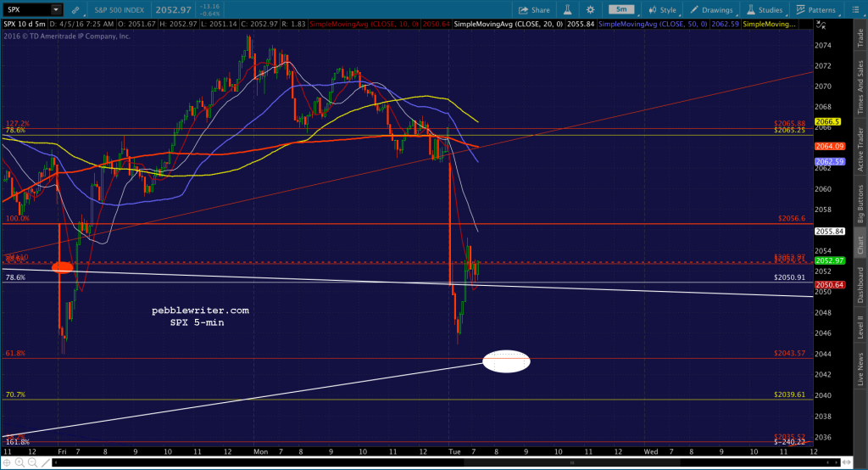868x470 pixels.
Task: Open the Live News side tab
Action: click(860, 369)
